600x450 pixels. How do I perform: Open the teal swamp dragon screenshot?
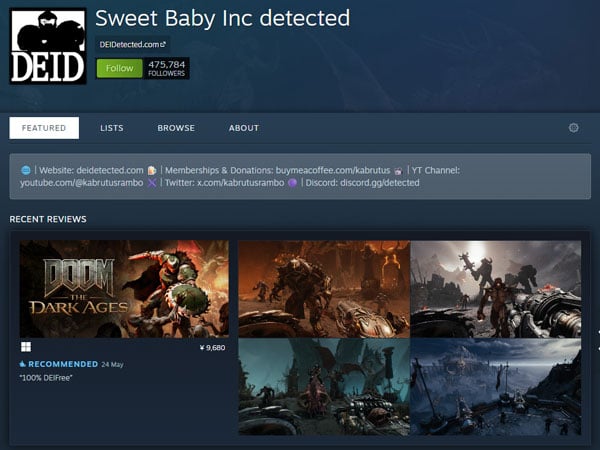point(324,387)
